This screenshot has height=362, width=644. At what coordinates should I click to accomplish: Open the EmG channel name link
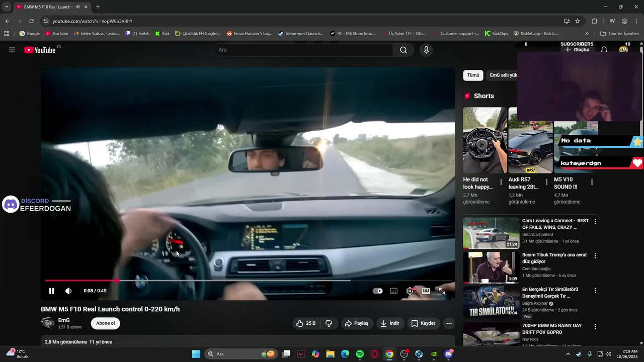pyautogui.click(x=64, y=320)
